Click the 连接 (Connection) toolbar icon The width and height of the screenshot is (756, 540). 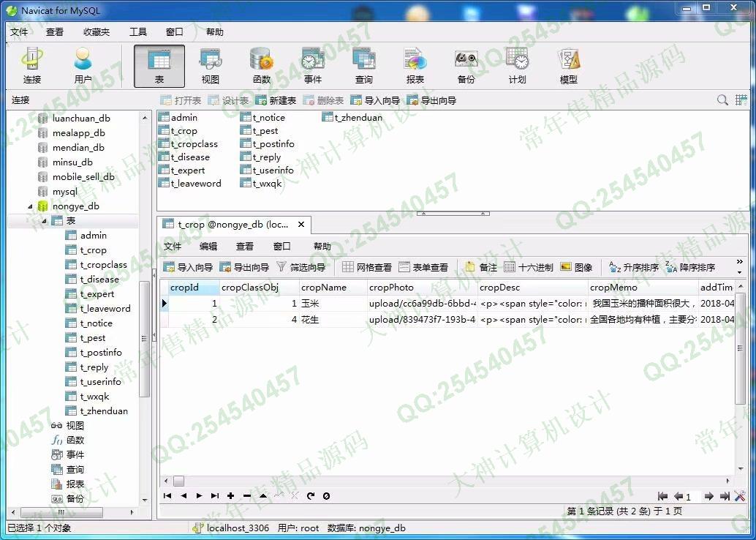[x=32, y=66]
